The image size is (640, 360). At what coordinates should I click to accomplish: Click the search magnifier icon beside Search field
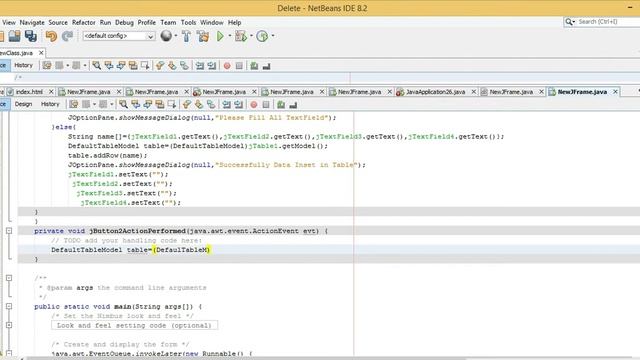point(569,22)
